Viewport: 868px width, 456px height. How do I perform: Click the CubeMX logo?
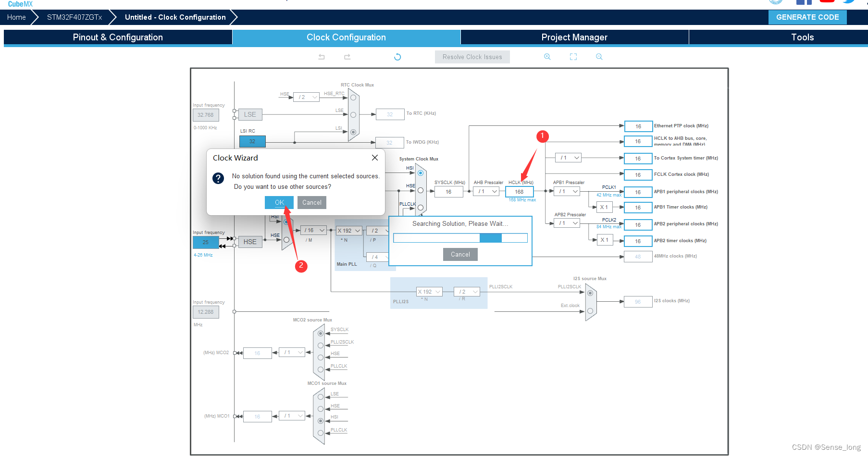(x=20, y=4)
